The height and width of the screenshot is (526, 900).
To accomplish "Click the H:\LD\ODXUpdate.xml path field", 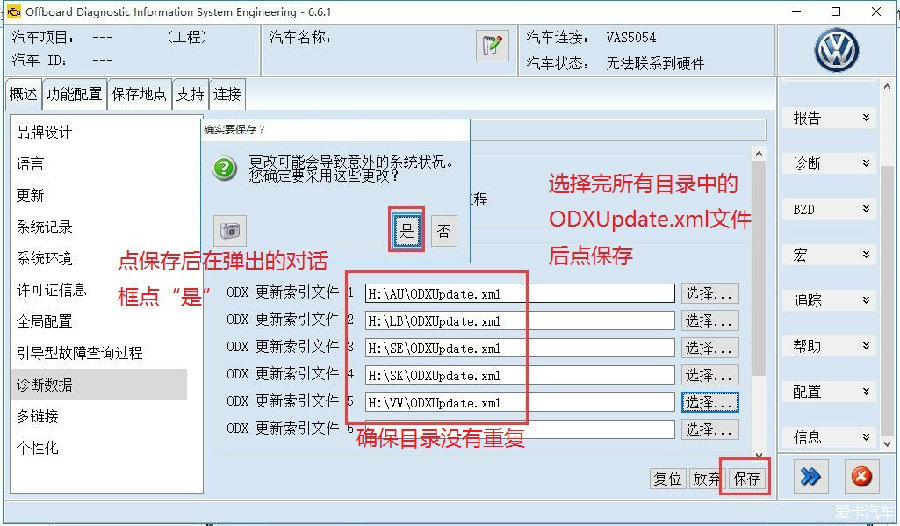I will point(519,320).
